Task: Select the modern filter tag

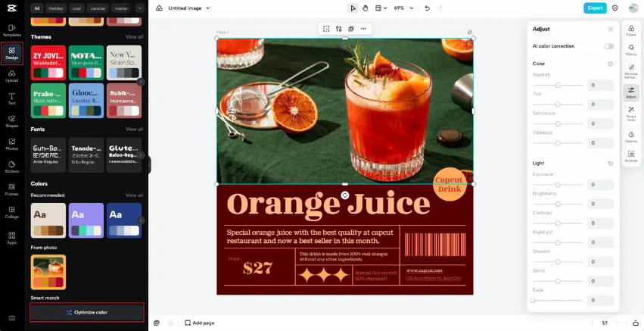Action: [122, 8]
